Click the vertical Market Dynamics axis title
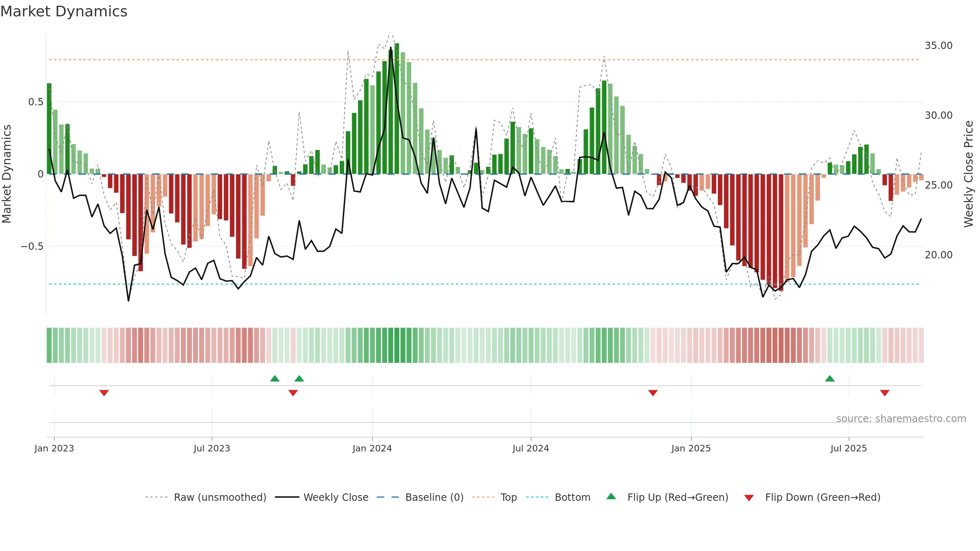 click(x=7, y=174)
